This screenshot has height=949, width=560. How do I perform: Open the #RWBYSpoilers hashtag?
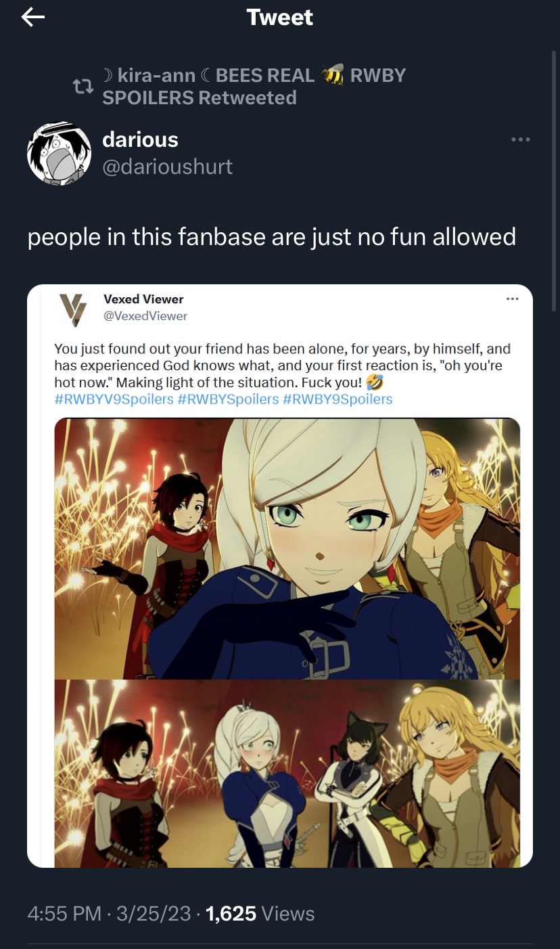(x=228, y=399)
